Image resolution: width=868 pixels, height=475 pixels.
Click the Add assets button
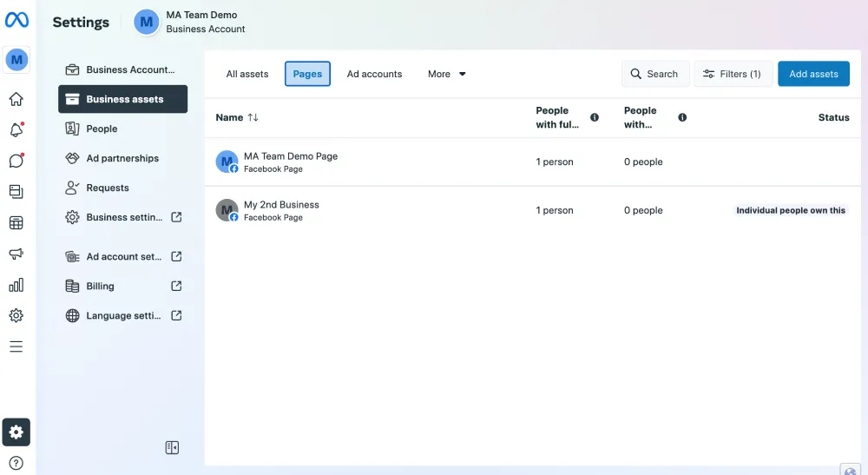pos(813,74)
